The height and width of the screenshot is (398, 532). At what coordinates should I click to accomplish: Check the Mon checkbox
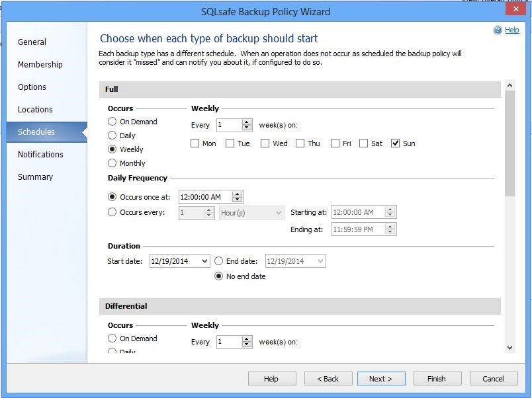point(195,143)
